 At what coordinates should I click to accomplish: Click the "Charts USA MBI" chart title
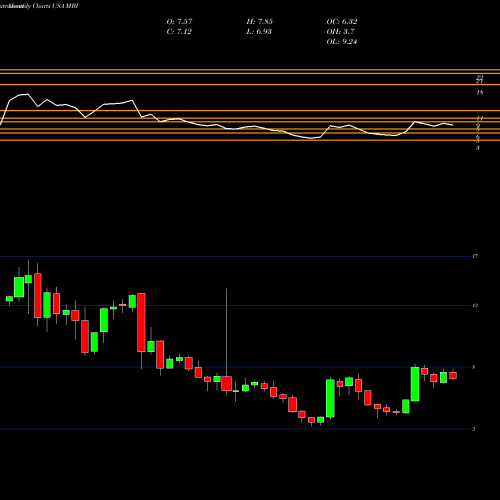tap(55, 6)
